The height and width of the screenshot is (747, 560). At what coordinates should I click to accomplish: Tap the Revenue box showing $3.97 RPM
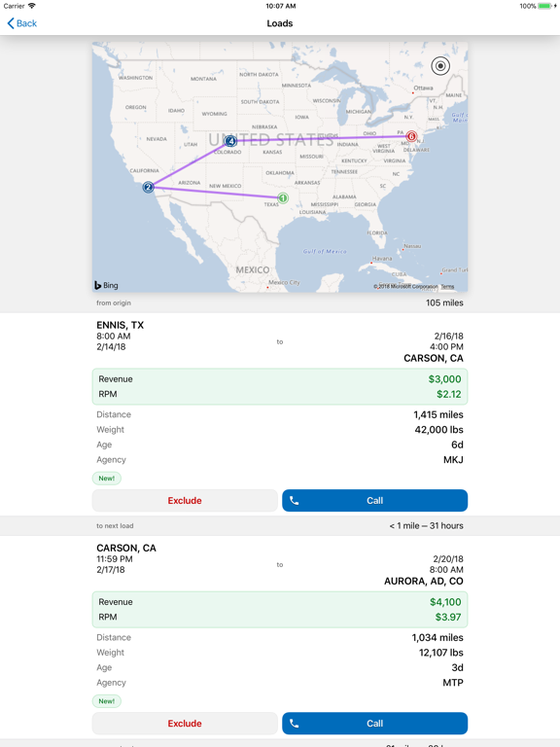(280, 610)
